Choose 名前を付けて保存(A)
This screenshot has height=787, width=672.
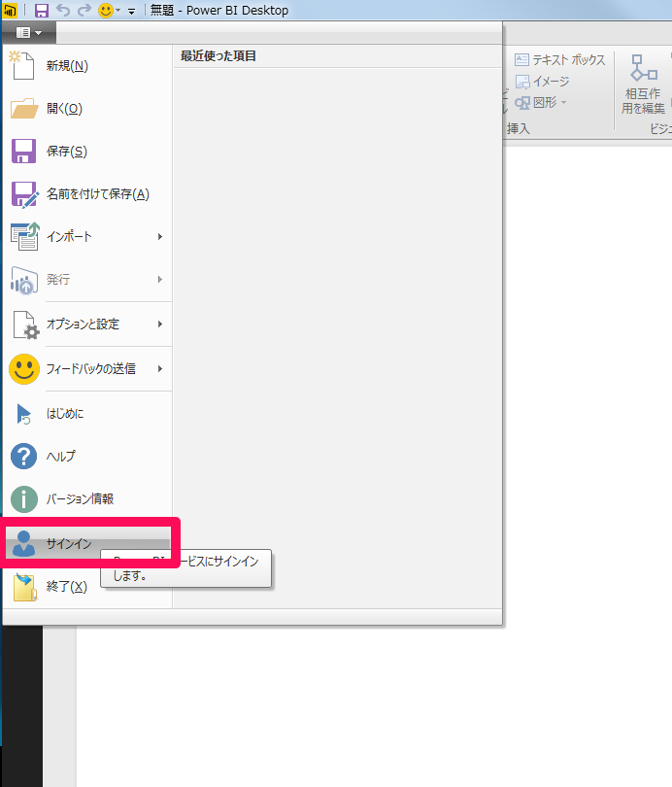(x=87, y=193)
